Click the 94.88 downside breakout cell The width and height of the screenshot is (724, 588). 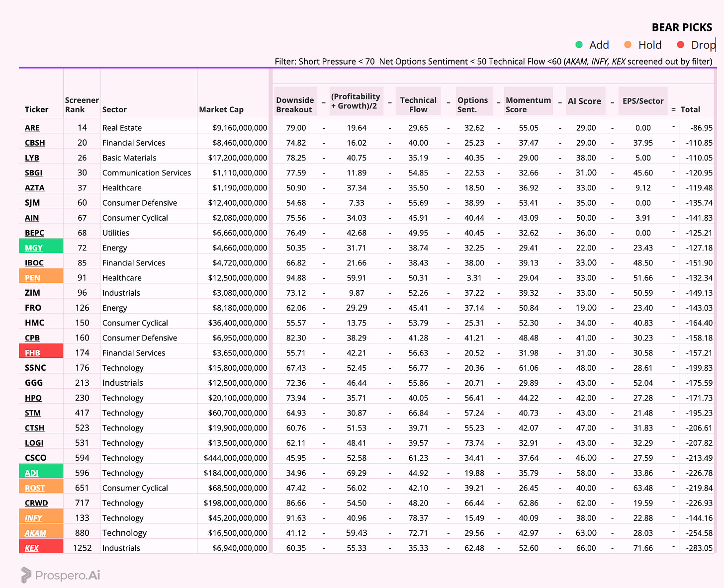click(296, 278)
